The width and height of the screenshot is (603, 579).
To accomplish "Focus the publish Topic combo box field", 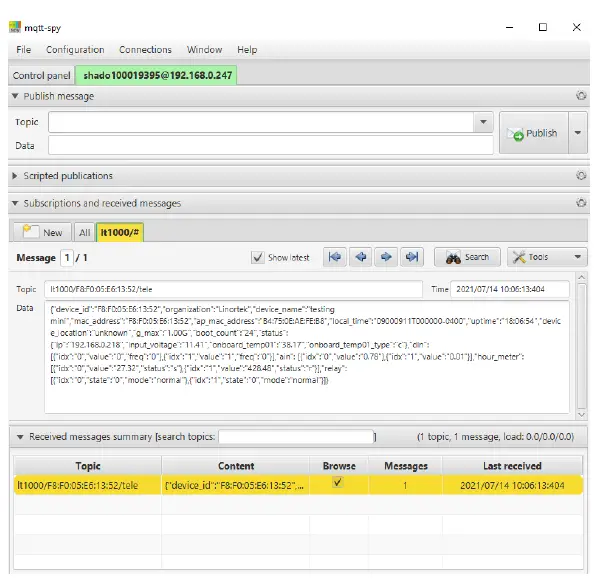I will pyautogui.click(x=261, y=122).
